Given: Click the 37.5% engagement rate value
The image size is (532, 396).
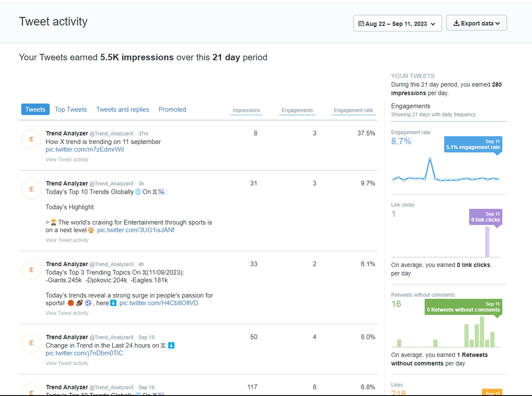Looking at the screenshot, I should pos(366,133).
